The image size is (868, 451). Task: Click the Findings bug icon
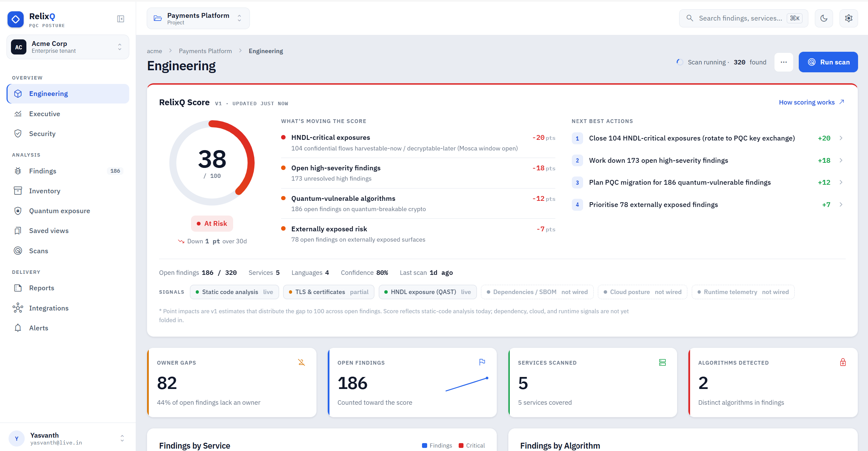pyautogui.click(x=18, y=171)
